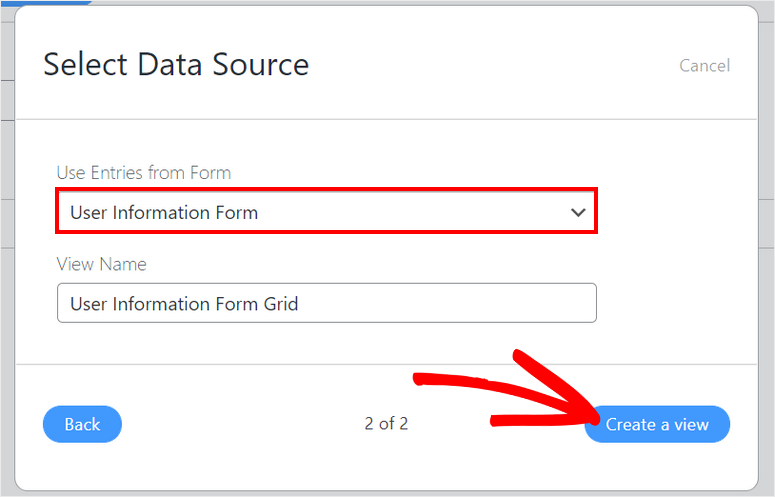The height and width of the screenshot is (497, 775).
Task: Open the Use Entries from Form dropdown
Action: [326, 212]
